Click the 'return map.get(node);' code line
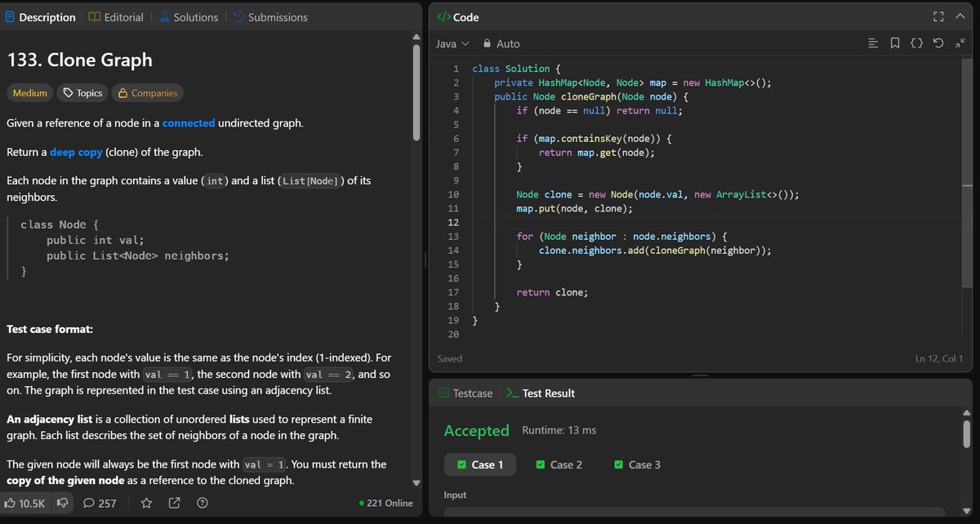 597,153
